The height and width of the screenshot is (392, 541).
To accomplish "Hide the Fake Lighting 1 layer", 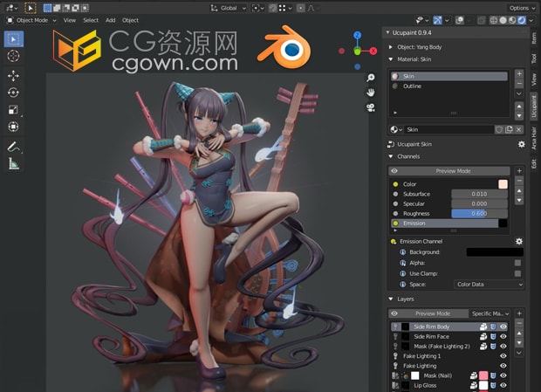I will [x=503, y=356].
